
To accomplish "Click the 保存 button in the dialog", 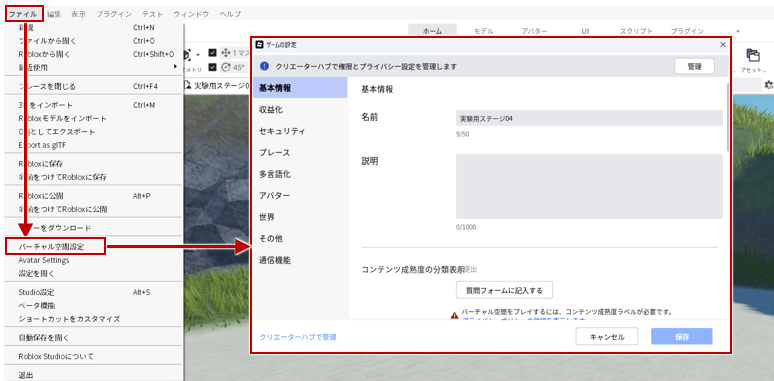I will (682, 337).
